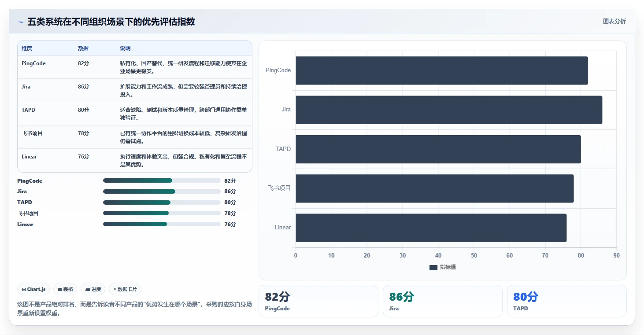Screen dimensions: 644x335
Task: Click the Jira axis label in chart
Action: [286, 110]
